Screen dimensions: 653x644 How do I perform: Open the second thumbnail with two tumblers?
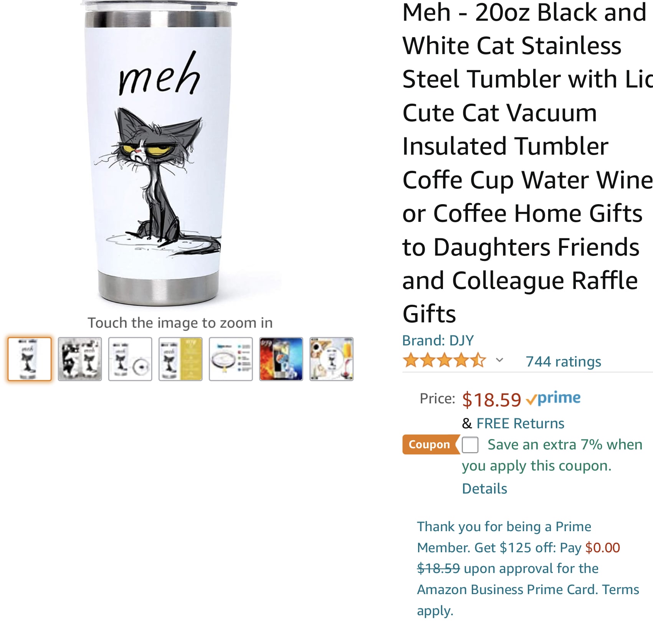pyautogui.click(x=80, y=359)
